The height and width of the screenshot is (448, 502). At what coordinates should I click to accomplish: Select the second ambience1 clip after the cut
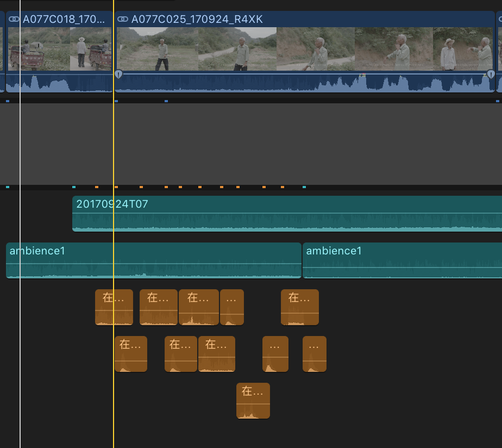point(402,251)
